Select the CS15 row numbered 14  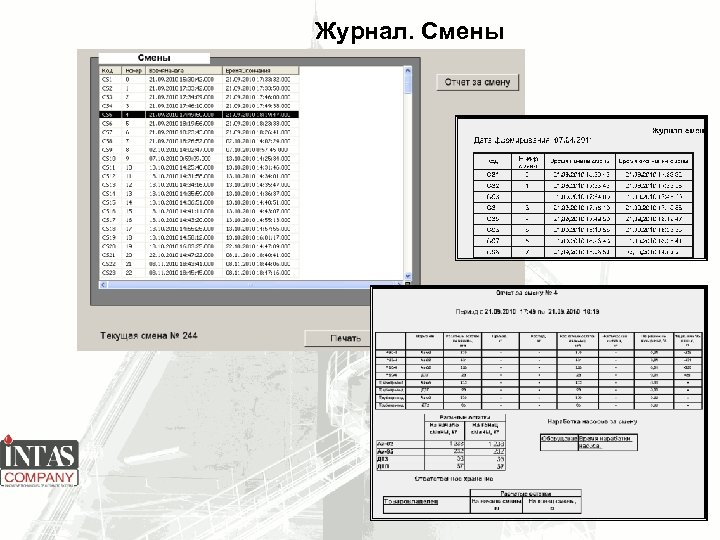point(199,202)
